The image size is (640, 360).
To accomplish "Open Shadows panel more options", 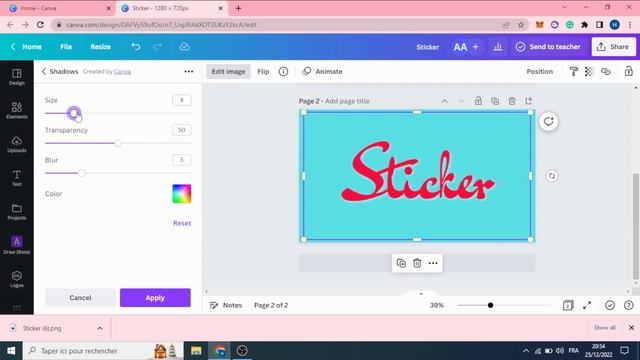I will pyautogui.click(x=189, y=71).
